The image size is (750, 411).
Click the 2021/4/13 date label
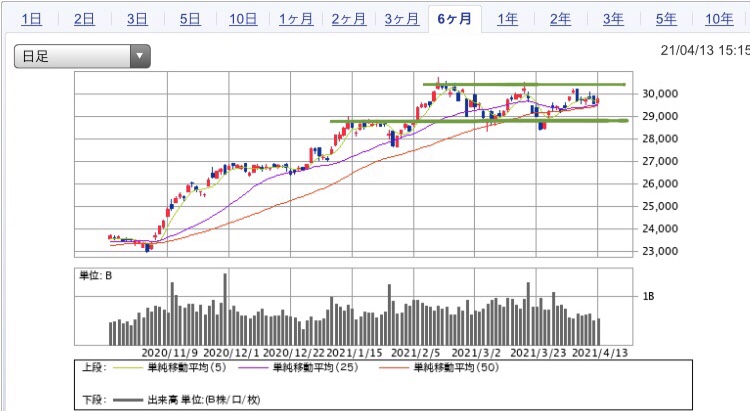pyautogui.click(x=600, y=353)
